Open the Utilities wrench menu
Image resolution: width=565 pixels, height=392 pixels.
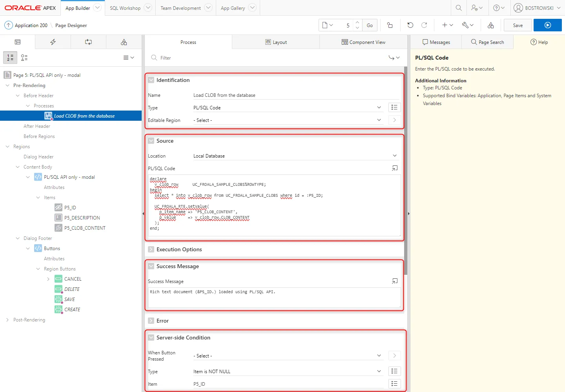(x=467, y=25)
